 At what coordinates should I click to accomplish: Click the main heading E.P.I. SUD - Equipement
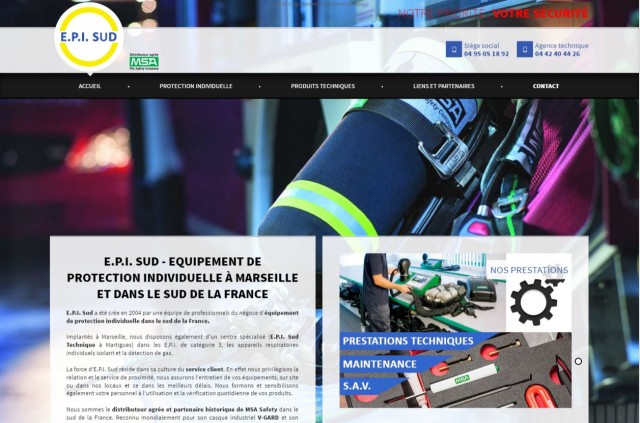[182, 278]
